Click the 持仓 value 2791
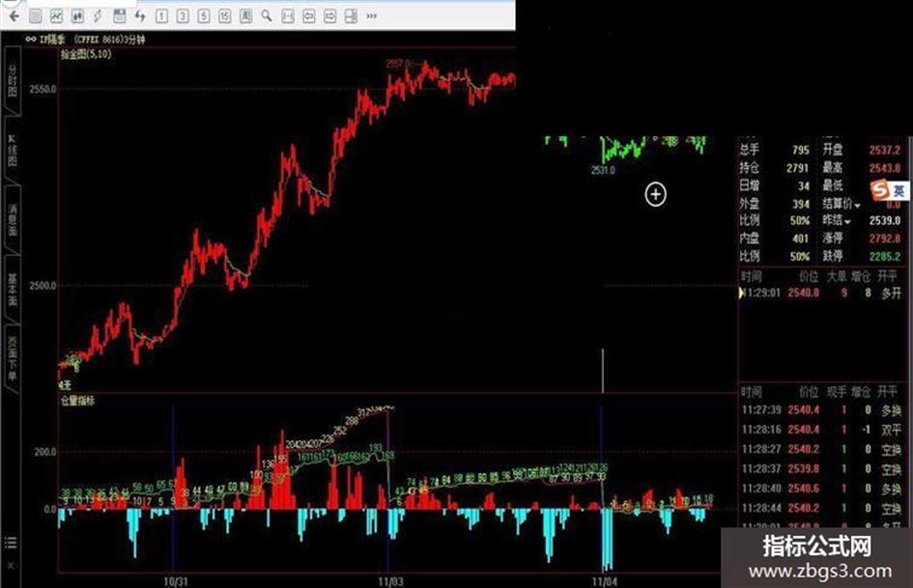The image size is (913, 588). pyautogui.click(x=798, y=168)
